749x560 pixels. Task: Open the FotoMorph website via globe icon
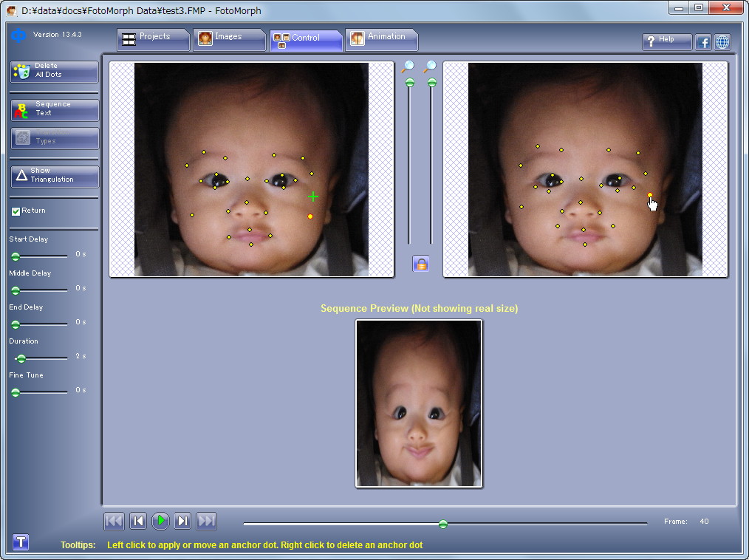pyautogui.click(x=722, y=42)
